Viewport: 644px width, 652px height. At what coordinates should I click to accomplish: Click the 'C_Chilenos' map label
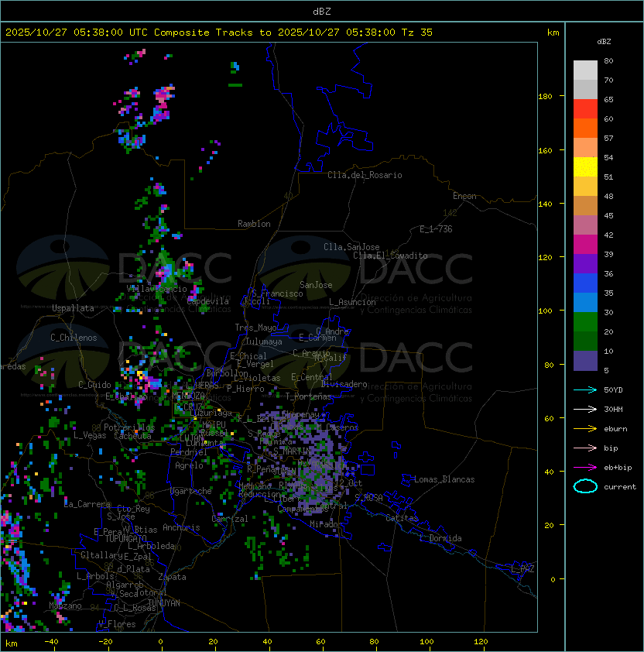pyautogui.click(x=74, y=338)
